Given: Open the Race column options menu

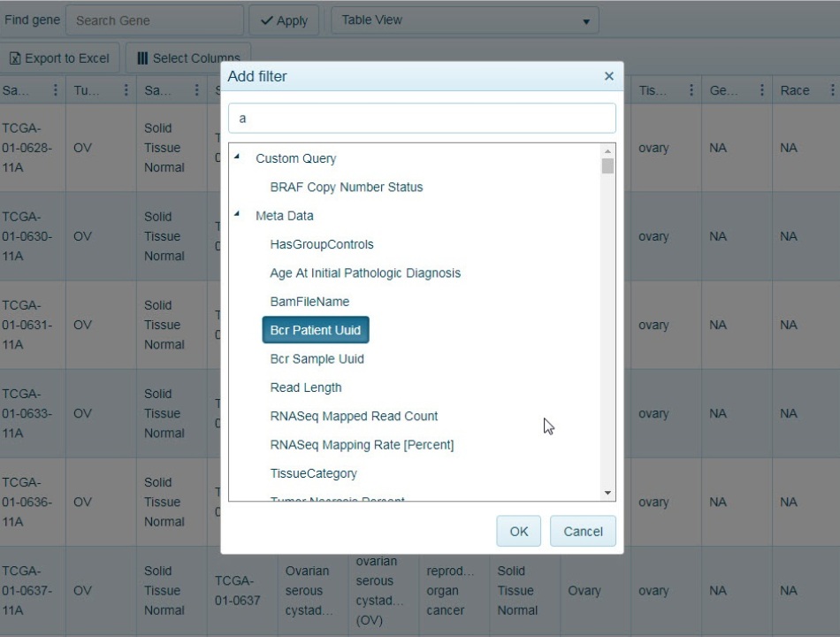Looking at the screenshot, I should pyautogui.click(x=831, y=90).
